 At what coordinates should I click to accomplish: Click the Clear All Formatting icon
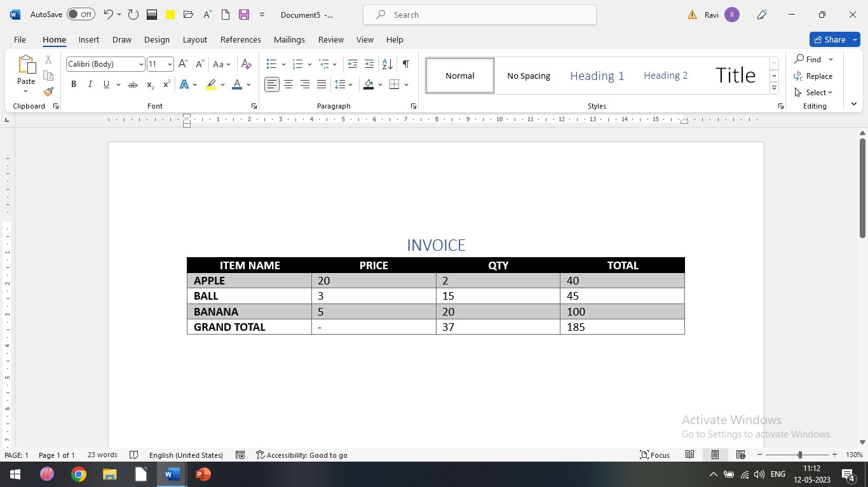coord(247,64)
